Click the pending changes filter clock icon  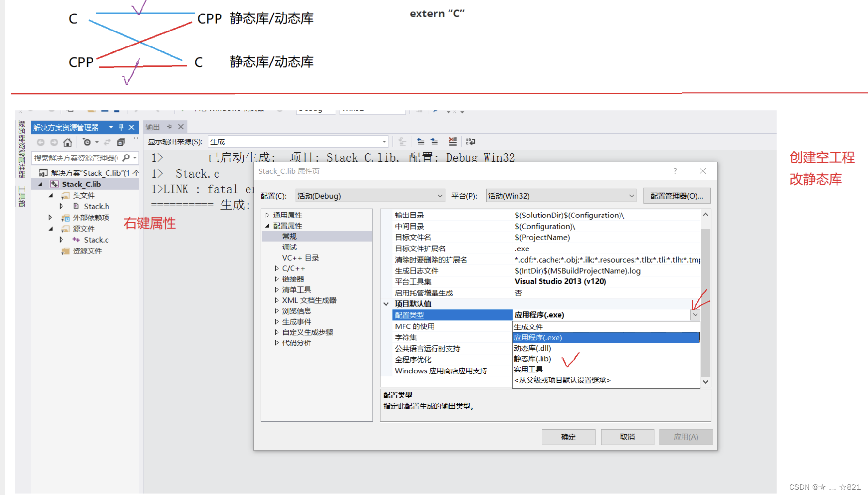[x=87, y=142]
